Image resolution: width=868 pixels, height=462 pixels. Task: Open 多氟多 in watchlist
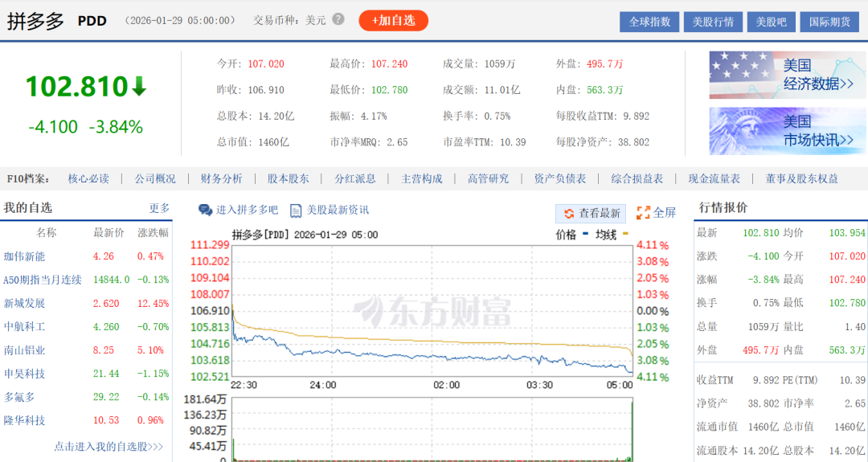[x=19, y=397]
